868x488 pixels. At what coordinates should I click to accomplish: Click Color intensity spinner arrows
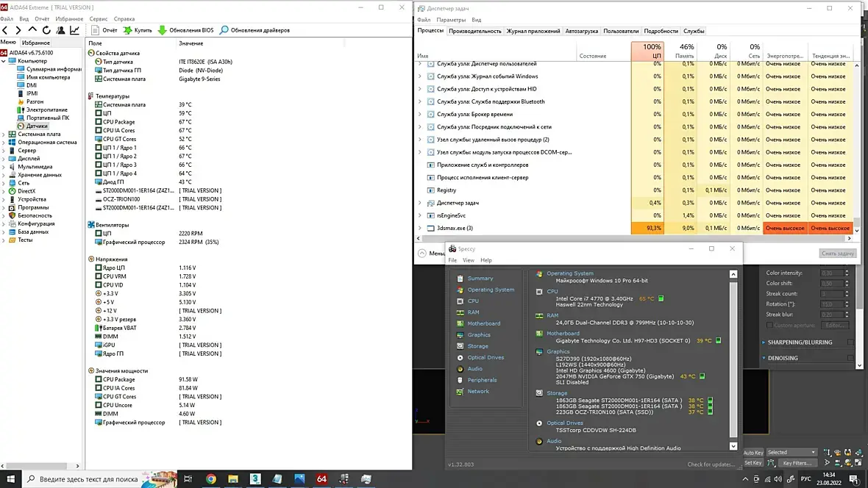tap(847, 273)
